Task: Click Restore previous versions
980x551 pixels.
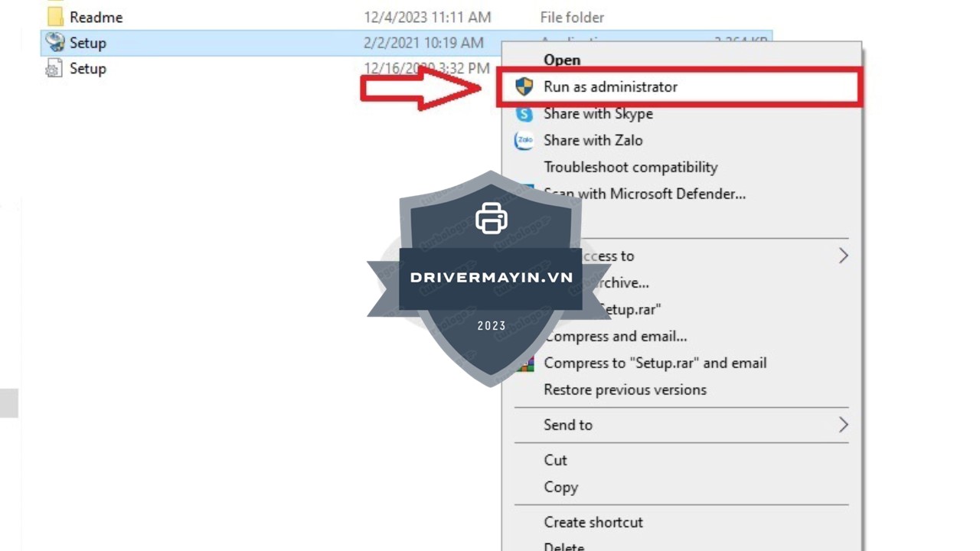Action: click(625, 390)
